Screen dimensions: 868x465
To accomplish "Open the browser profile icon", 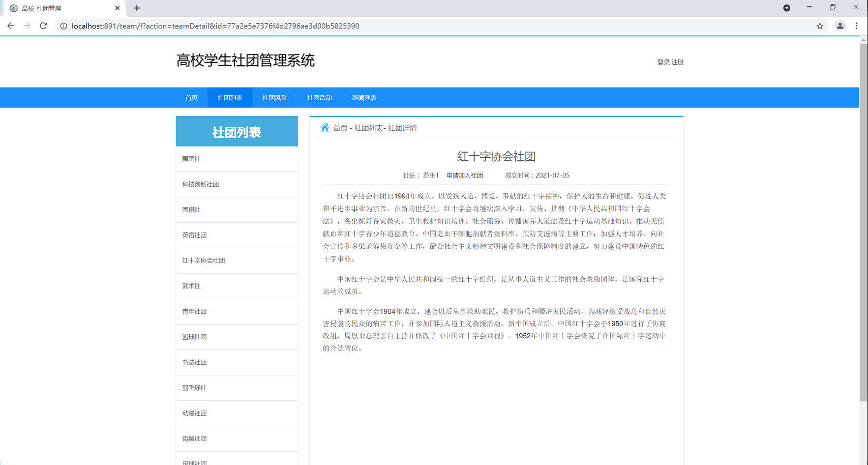I will point(840,26).
